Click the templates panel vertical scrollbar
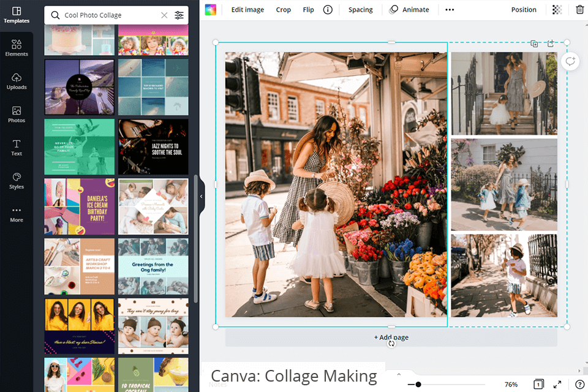The image size is (588, 392). (x=196, y=239)
